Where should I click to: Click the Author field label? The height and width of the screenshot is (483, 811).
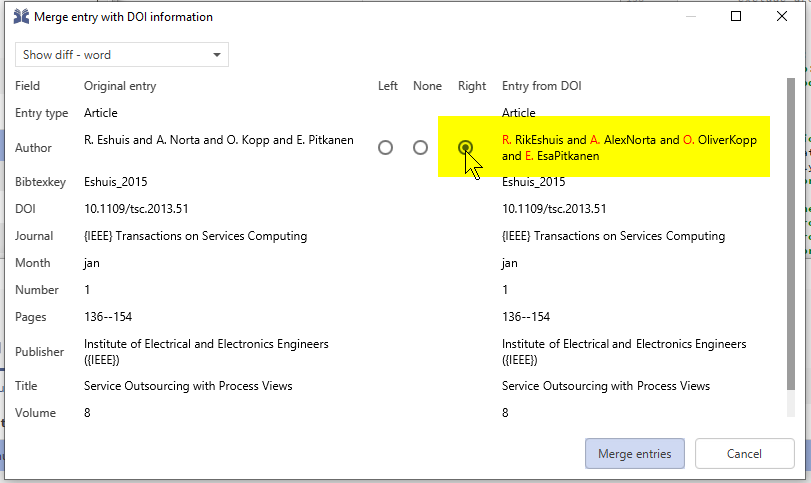click(33, 148)
